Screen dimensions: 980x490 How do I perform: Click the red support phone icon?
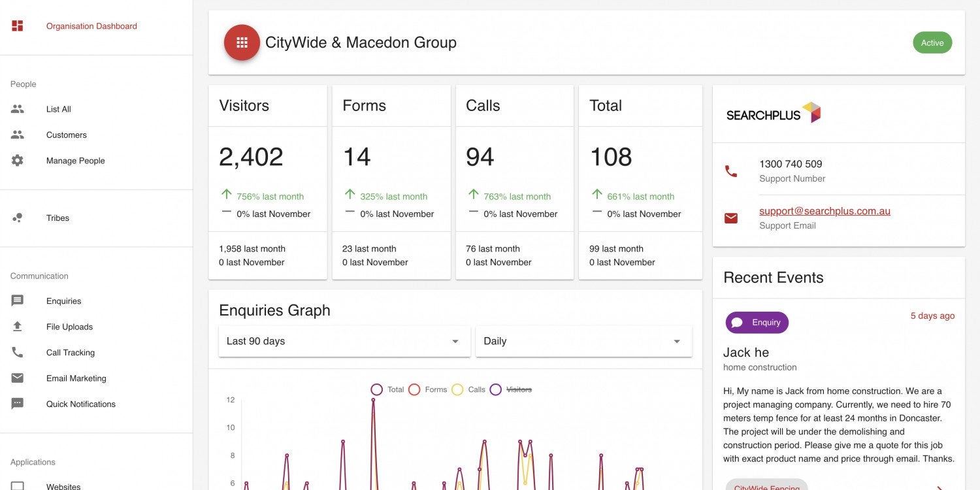[x=731, y=171]
